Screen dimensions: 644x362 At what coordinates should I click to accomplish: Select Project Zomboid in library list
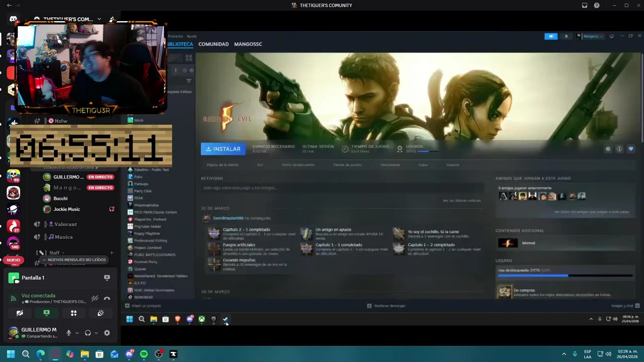tap(144, 248)
